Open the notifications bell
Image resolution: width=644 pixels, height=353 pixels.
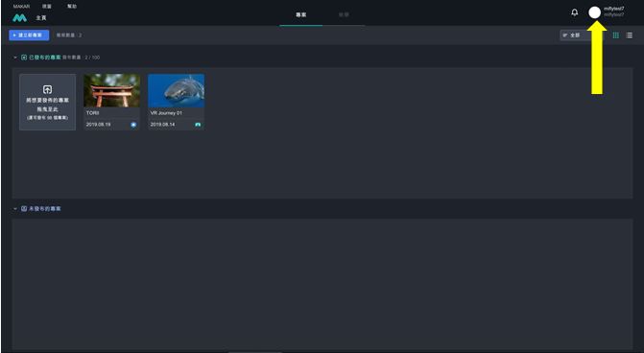tap(575, 12)
